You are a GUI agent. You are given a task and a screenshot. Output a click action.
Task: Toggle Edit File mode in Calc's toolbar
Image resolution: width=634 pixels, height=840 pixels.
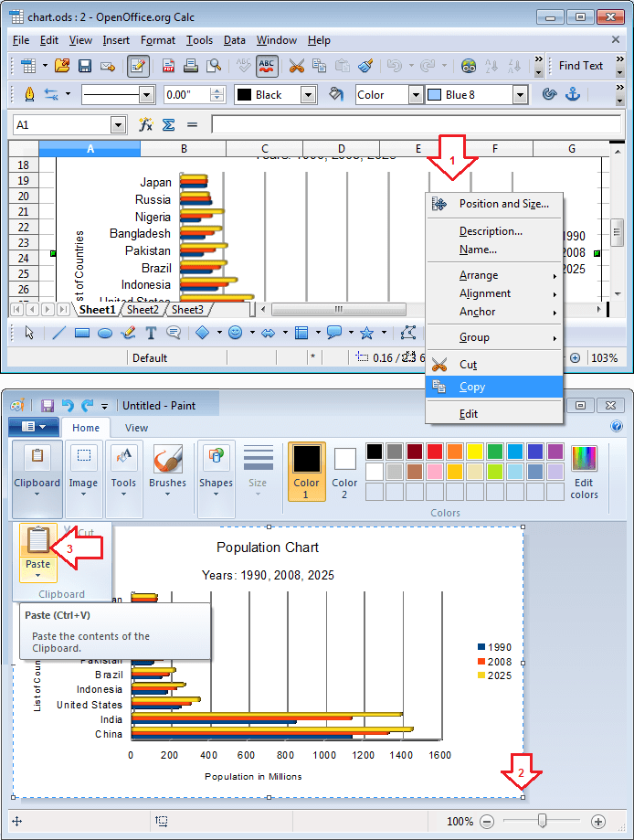click(138, 66)
